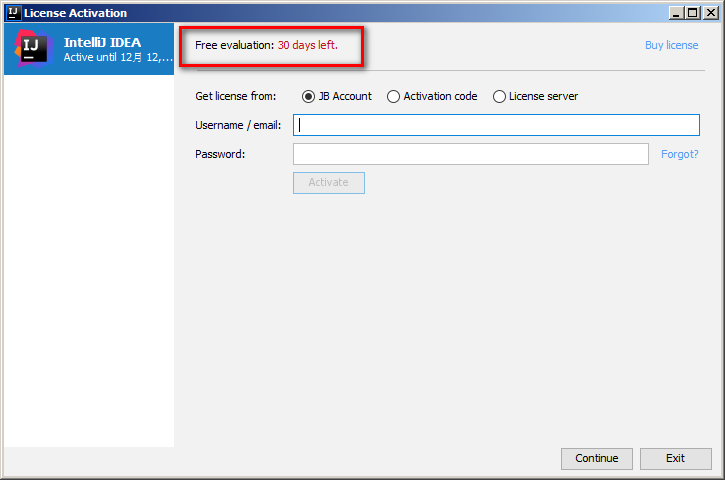Close the License Activation window
Viewport: 725px width, 480px height.
click(x=710, y=13)
